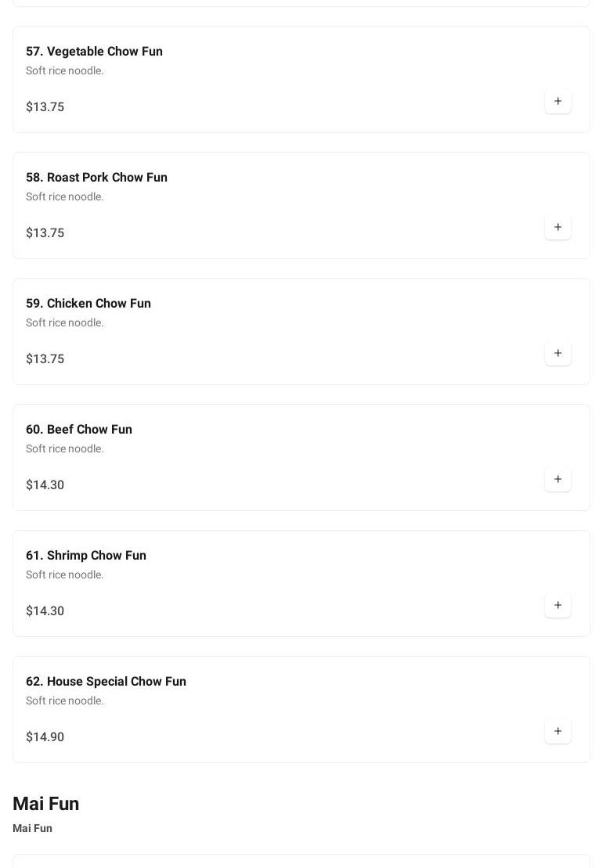The width and height of the screenshot is (603, 868).
Task: Click Chicken Chow Fun's soft rice noodle text
Action: click(x=65, y=323)
